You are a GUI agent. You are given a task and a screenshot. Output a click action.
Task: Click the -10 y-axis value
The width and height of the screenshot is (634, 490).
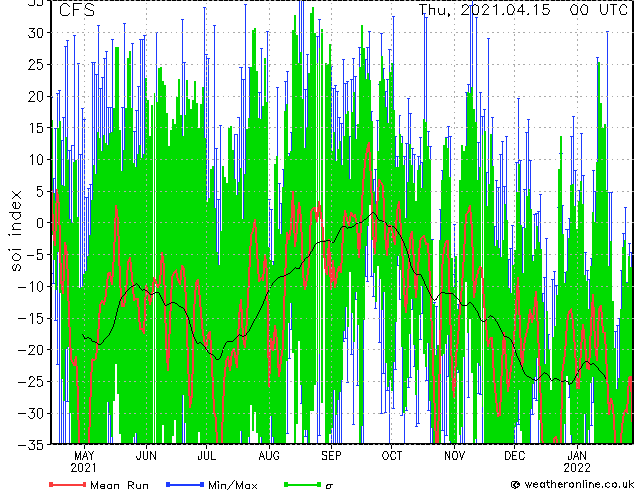[x=32, y=286]
